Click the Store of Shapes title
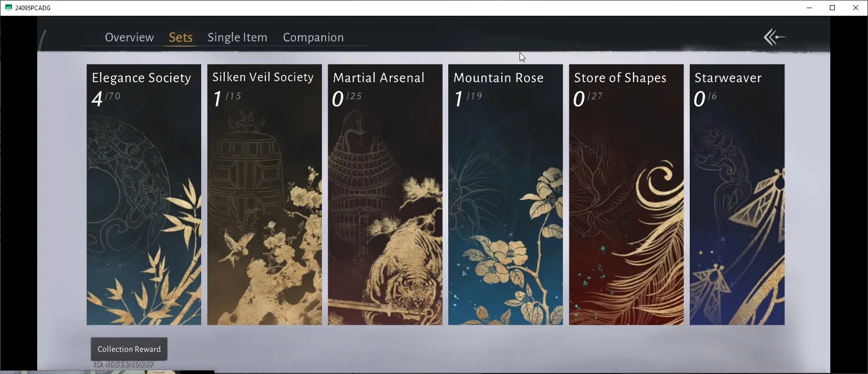 point(620,78)
